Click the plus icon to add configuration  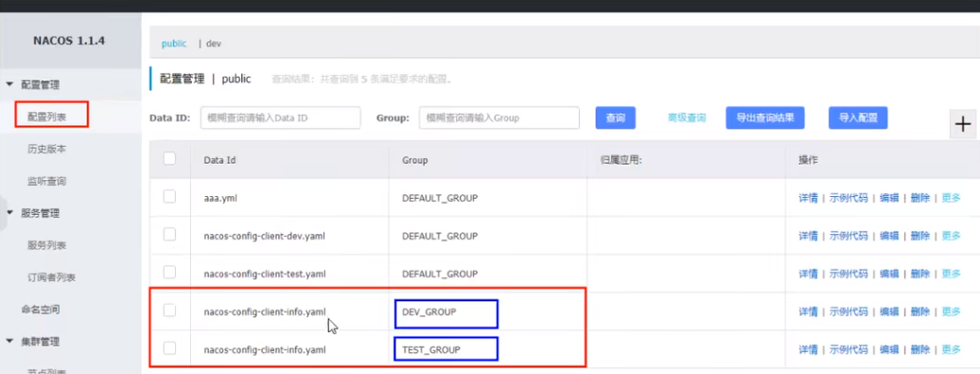point(963,124)
